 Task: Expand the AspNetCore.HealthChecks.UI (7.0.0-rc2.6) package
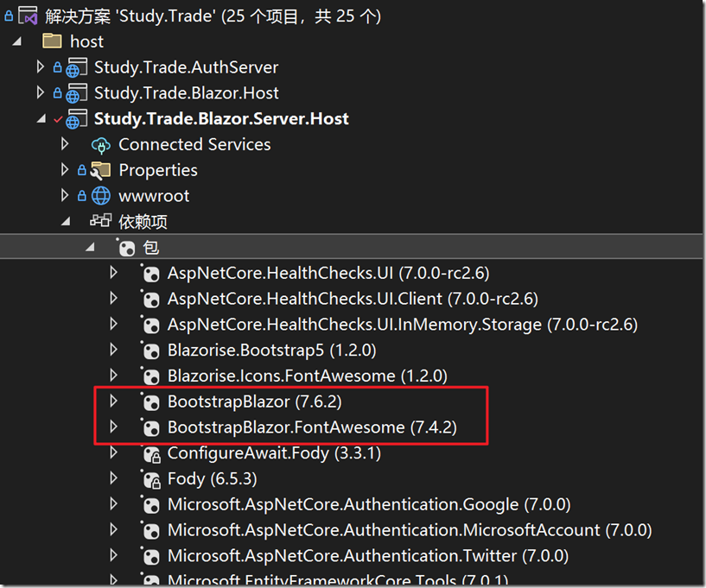pos(114,273)
